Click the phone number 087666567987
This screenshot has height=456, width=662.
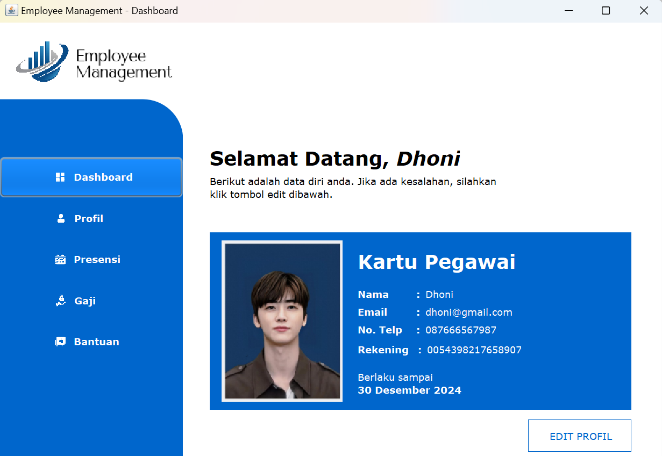coord(460,330)
